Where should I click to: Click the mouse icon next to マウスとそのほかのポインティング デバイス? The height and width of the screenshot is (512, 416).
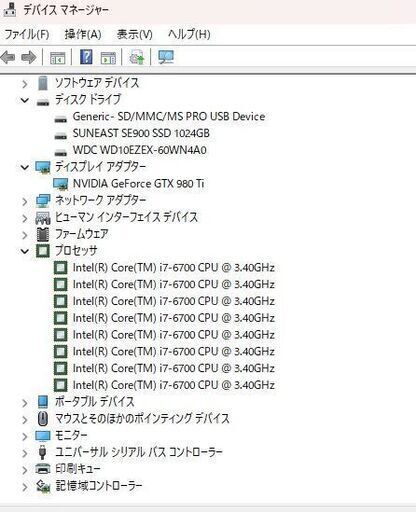[43, 419]
